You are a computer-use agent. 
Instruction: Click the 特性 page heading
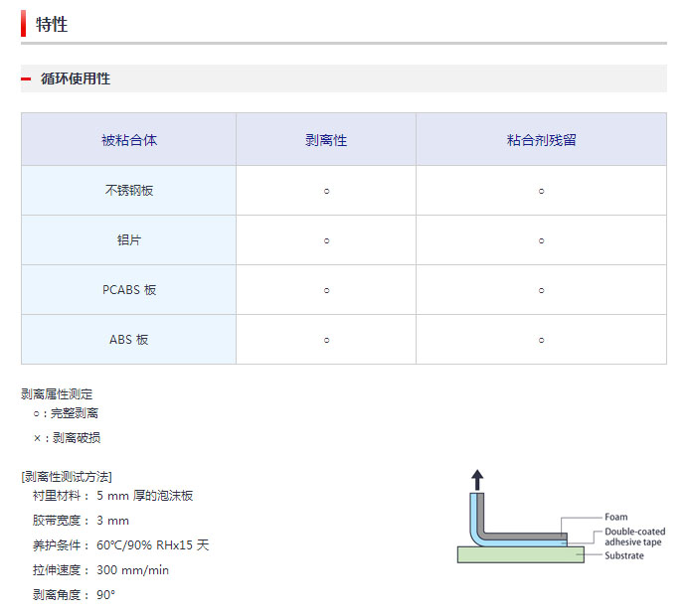(52, 24)
